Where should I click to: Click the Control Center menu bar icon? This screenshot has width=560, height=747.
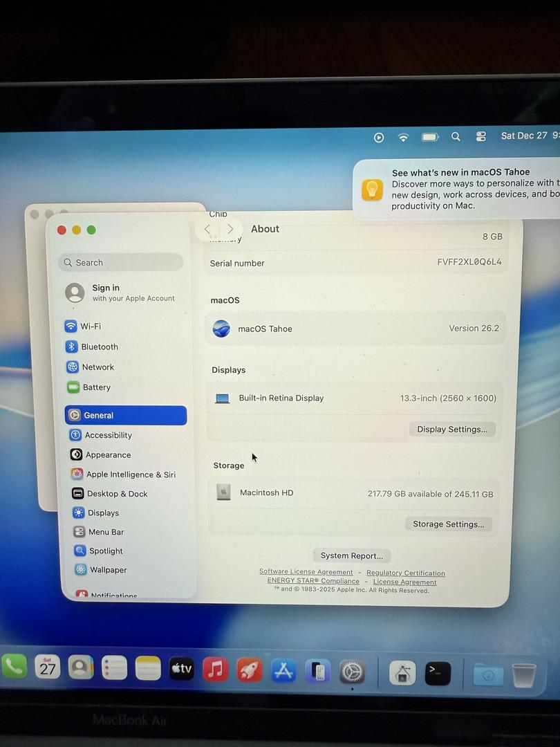click(481, 137)
